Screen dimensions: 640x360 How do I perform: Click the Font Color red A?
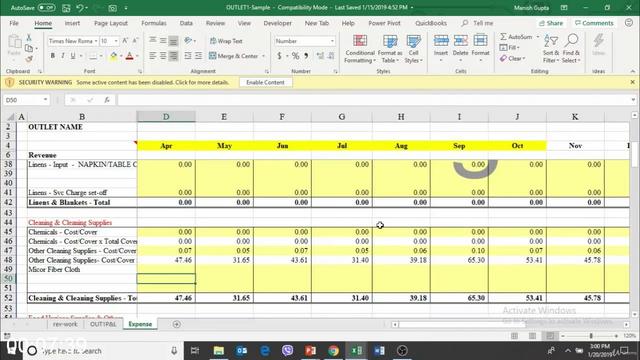click(129, 56)
